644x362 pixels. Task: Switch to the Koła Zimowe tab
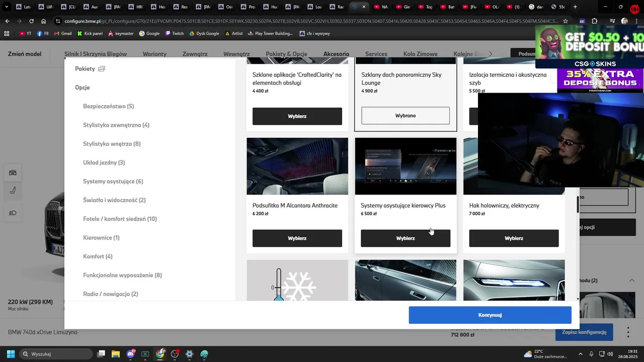[420, 54]
